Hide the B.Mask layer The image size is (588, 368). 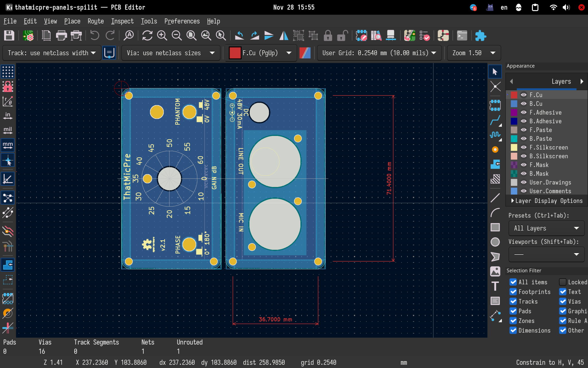click(524, 174)
